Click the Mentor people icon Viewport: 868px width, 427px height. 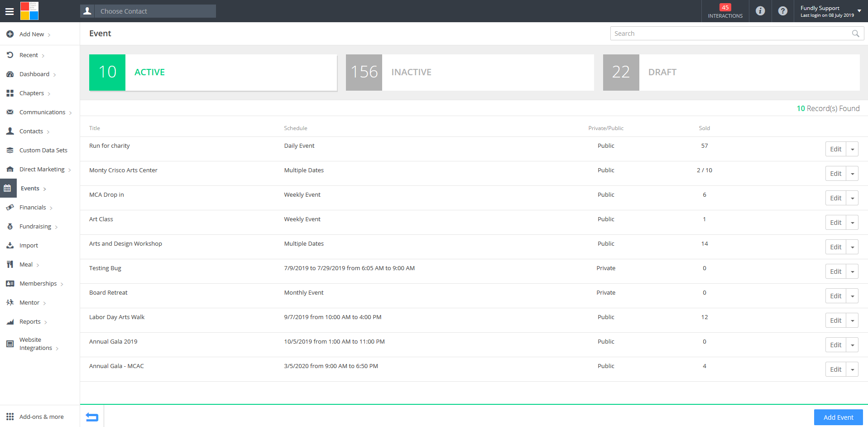click(10, 302)
